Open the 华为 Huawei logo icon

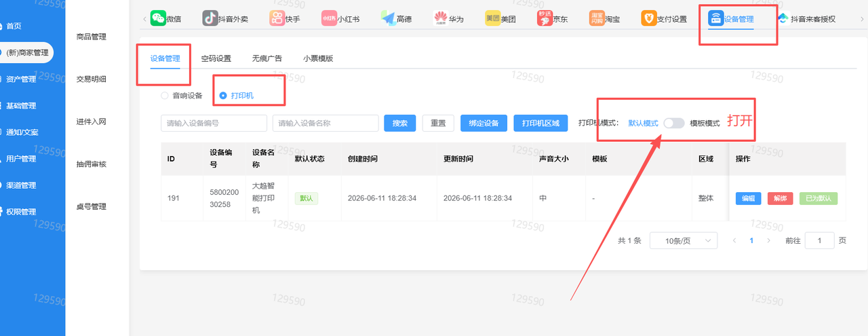coord(441,18)
